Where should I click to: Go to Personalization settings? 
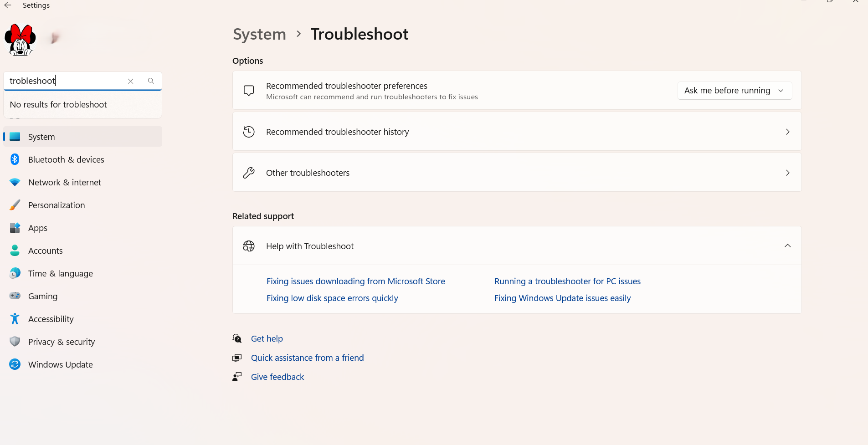[56, 205]
